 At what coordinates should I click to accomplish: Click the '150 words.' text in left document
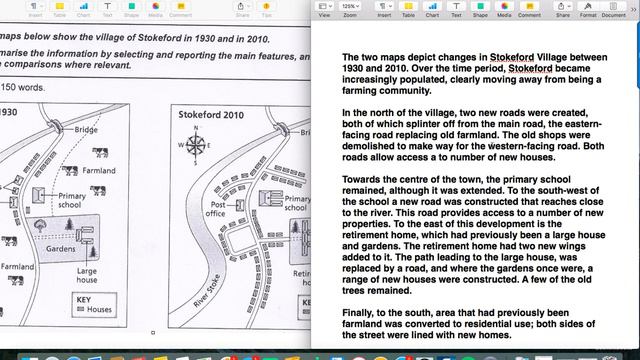tap(22, 87)
